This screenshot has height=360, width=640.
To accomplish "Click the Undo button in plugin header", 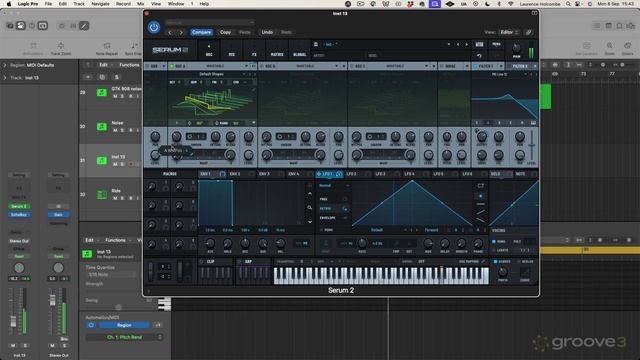I will (267, 32).
